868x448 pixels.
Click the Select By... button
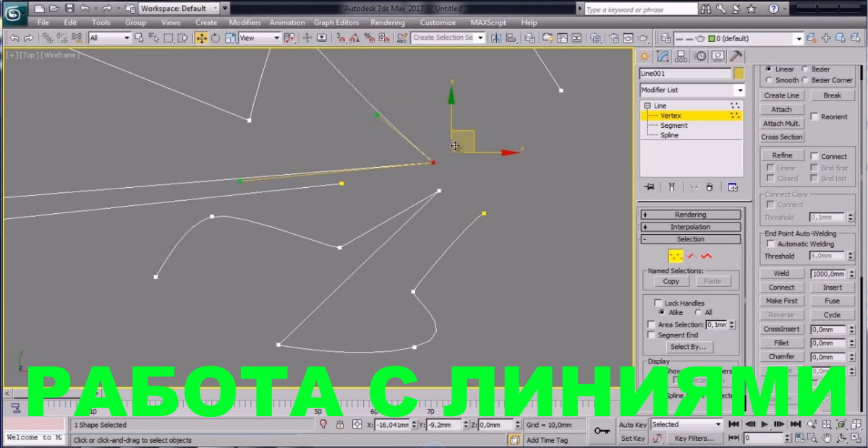688,347
